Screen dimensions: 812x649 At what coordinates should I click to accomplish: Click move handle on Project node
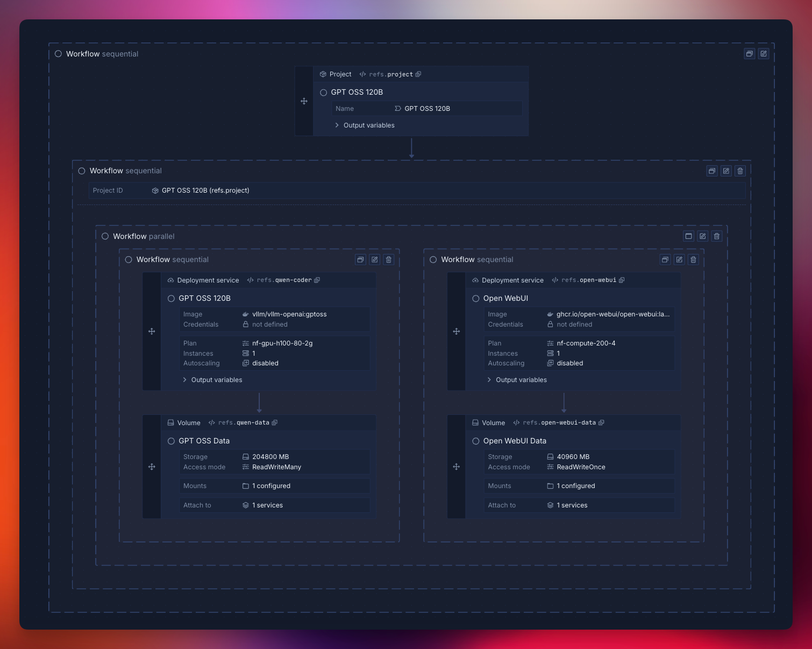click(x=304, y=101)
